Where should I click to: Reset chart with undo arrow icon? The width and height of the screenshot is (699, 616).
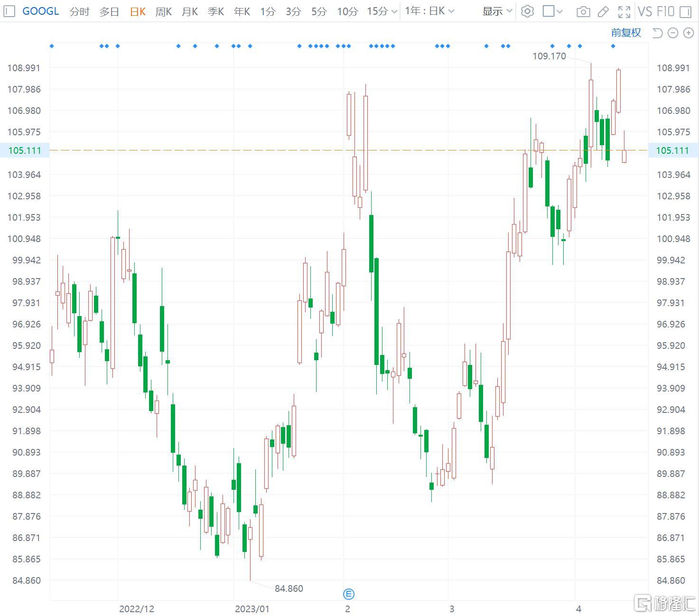tap(657, 33)
